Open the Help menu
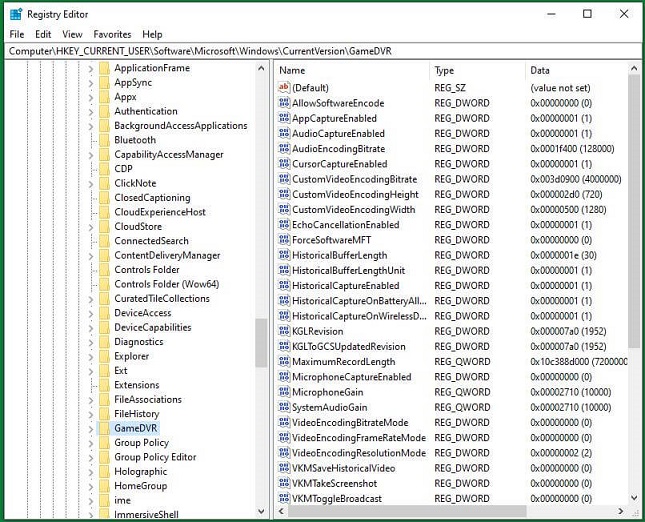 152,34
